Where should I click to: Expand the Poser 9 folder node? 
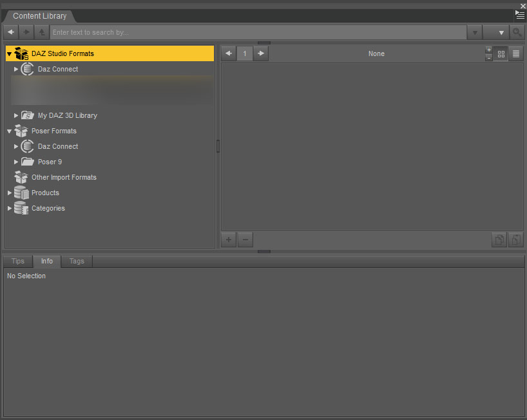(16, 162)
